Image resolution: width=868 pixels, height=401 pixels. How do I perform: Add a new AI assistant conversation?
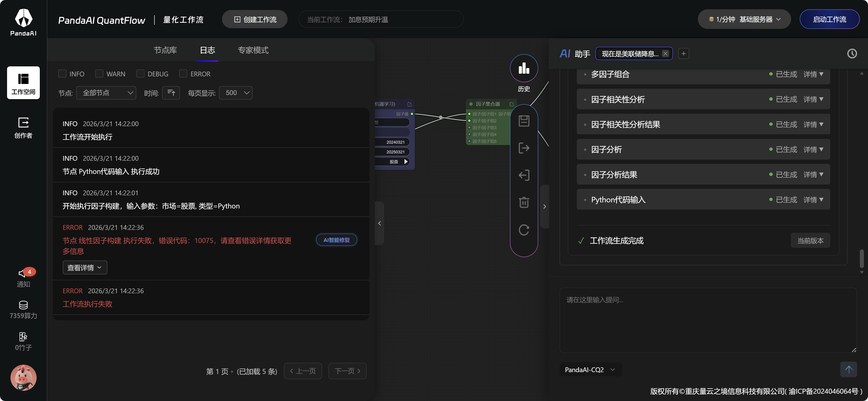pos(683,53)
